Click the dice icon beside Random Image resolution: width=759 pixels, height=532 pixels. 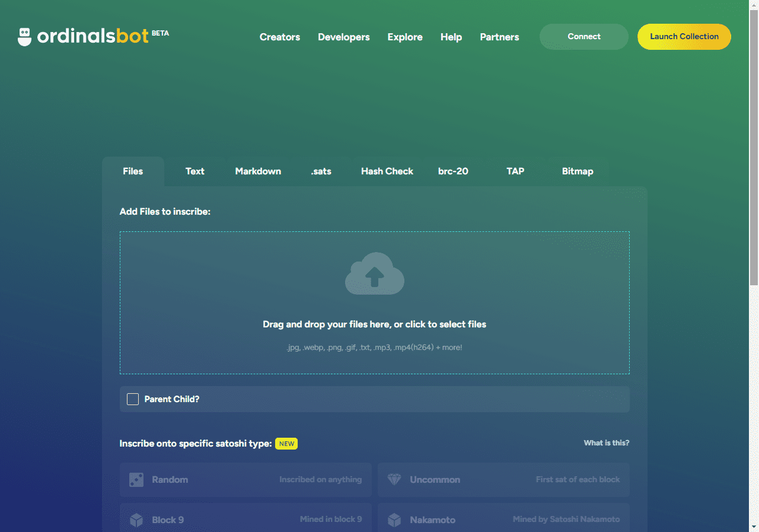[136, 479]
